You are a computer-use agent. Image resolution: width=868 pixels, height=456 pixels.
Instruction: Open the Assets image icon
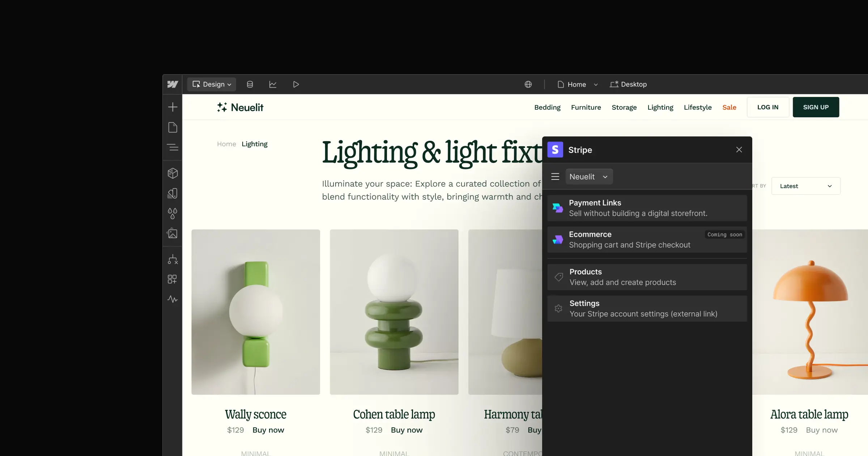pos(173,234)
